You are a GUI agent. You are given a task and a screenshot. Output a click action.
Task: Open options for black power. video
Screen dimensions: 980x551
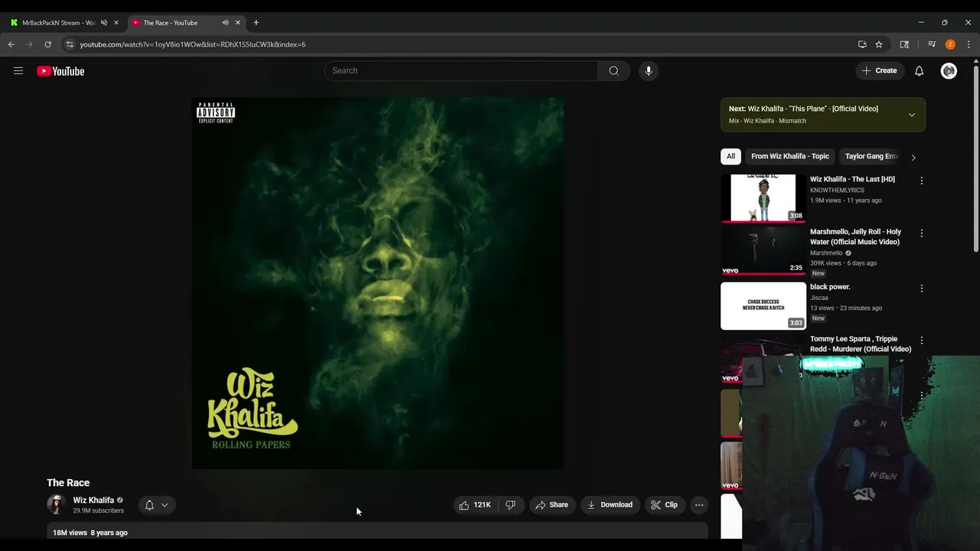pyautogui.click(x=921, y=288)
